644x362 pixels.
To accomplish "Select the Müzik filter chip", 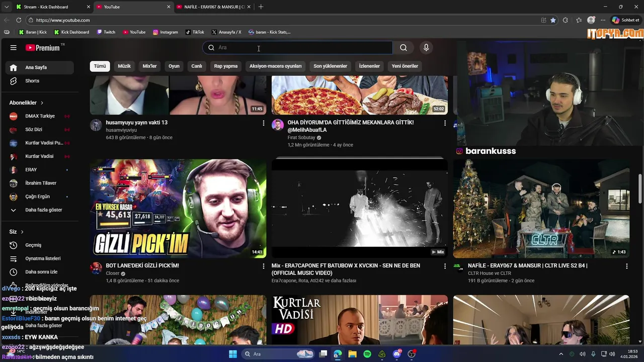I will [x=124, y=66].
